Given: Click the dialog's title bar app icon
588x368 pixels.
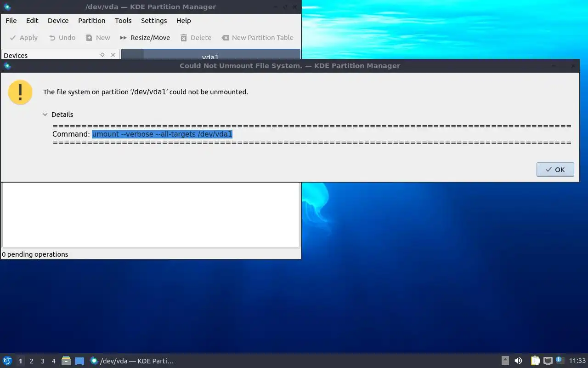Looking at the screenshot, I should coord(7,66).
